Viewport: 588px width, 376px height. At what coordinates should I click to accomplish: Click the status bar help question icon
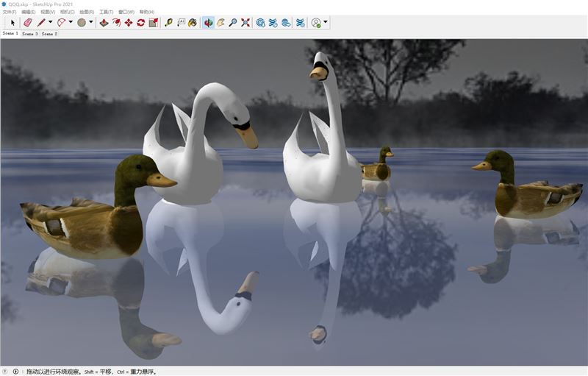tap(5, 372)
